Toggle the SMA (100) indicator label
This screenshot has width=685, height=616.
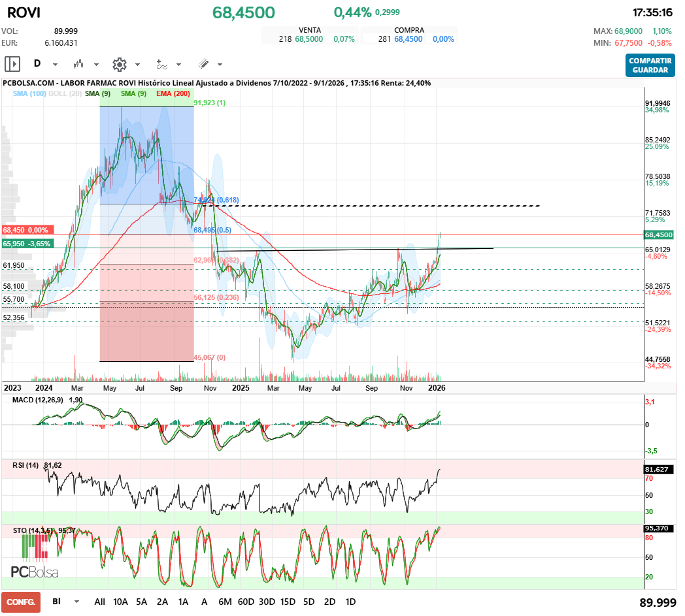click(29, 94)
